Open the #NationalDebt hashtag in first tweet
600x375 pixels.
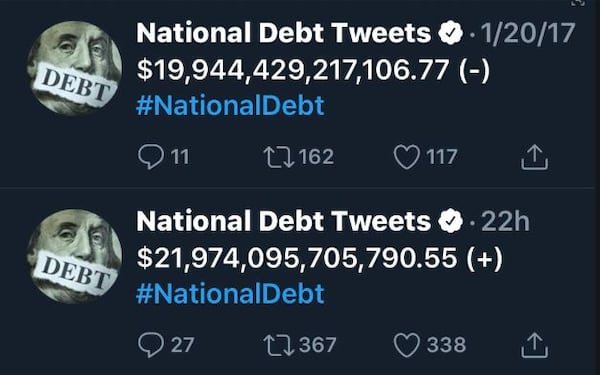(230, 106)
